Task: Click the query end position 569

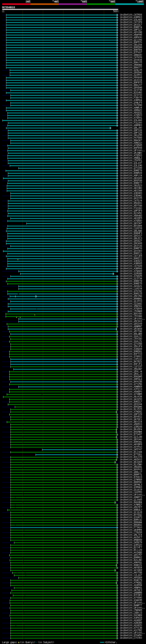Action: pyautogui.click(x=115, y=11)
